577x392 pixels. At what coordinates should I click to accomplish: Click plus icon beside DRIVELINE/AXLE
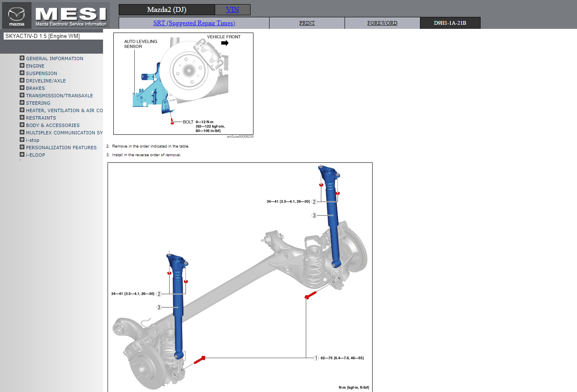pos(22,80)
